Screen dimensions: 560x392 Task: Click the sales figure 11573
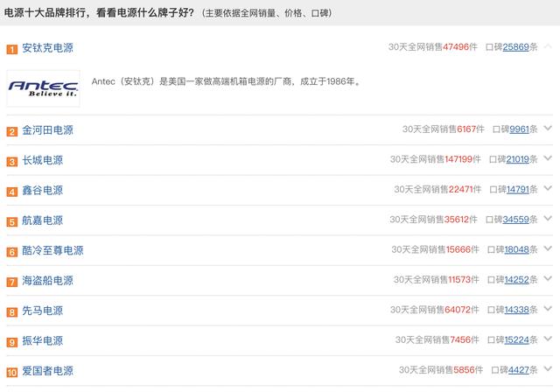point(459,279)
